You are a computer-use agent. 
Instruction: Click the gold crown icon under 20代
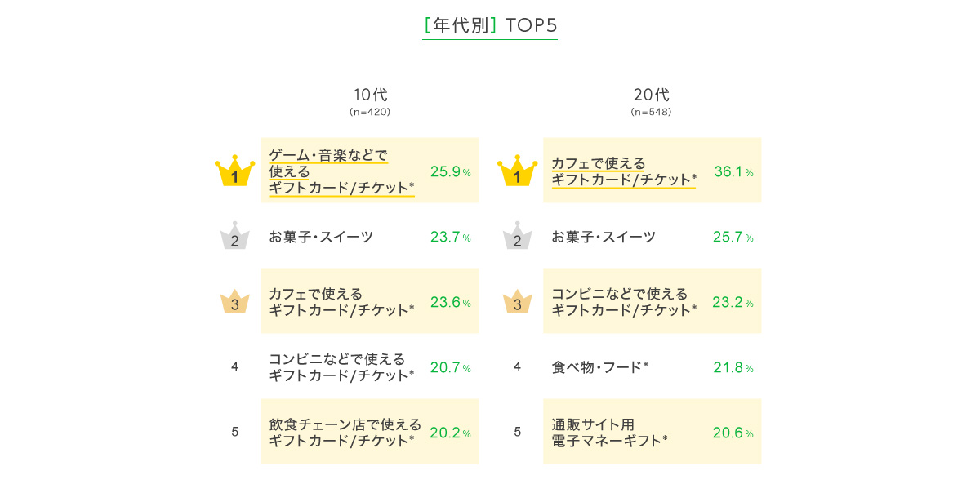[517, 172]
